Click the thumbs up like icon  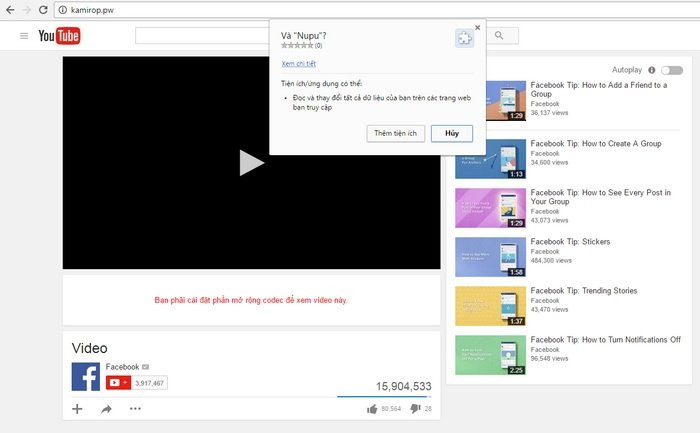point(372,408)
